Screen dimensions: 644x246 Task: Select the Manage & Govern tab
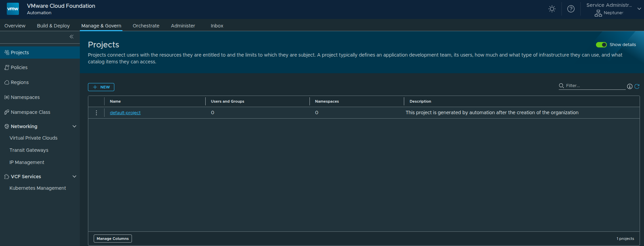point(101,26)
